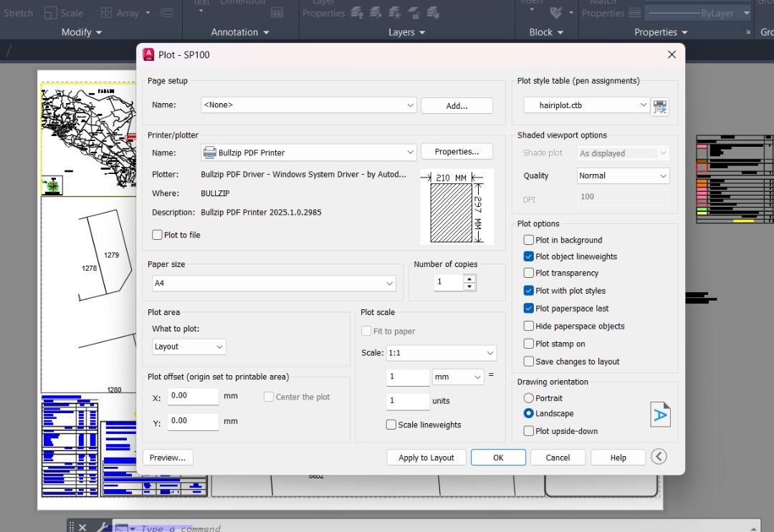Image resolution: width=774 pixels, height=532 pixels.
Task: Click the layer lock icon in Layers panel
Action: click(414, 13)
